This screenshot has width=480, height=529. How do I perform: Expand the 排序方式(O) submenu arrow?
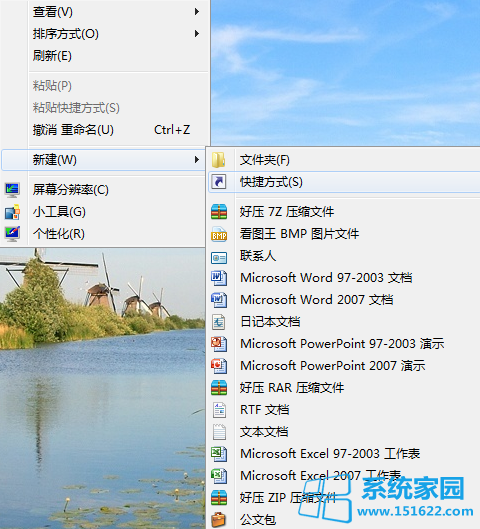coord(197,34)
